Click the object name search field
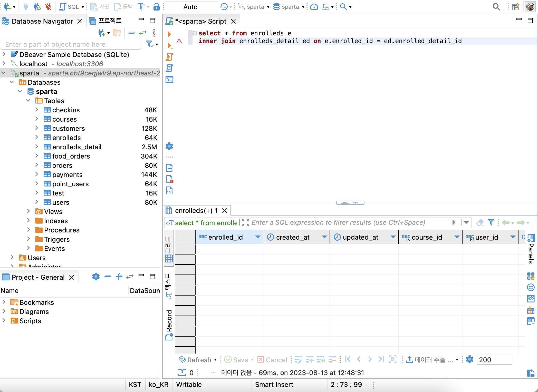This screenshot has width=538, height=392. coord(71,44)
